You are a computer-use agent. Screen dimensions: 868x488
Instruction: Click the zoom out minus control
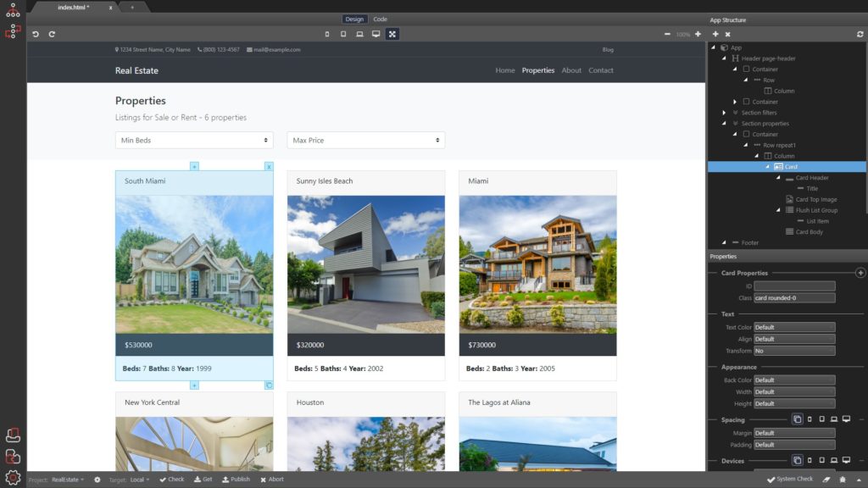(x=666, y=34)
